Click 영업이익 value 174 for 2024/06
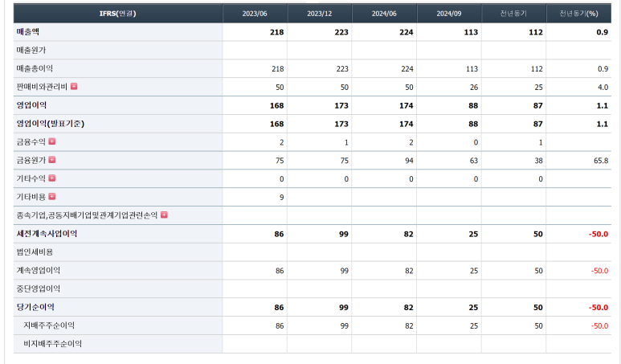 (407, 106)
